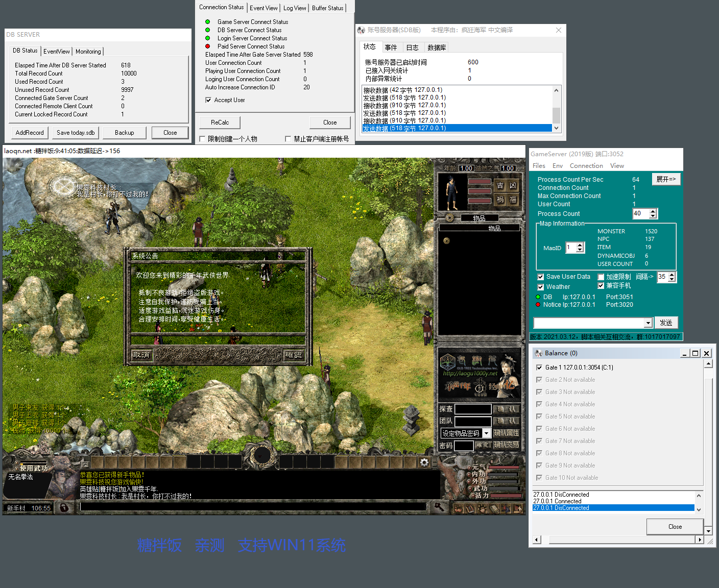Expand the GameServer message combo box
719x588 pixels.
click(x=648, y=323)
